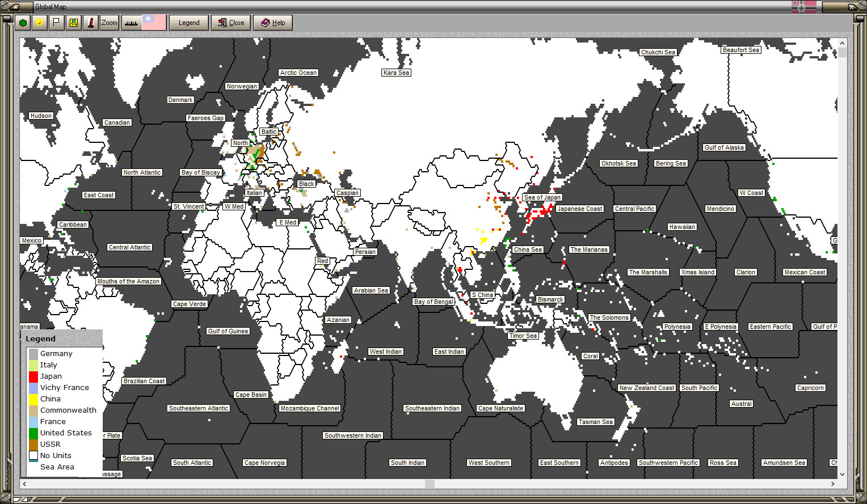The height and width of the screenshot is (504, 867).
Task: Click the 'Okhotsk Sea' label
Action: click(x=619, y=163)
